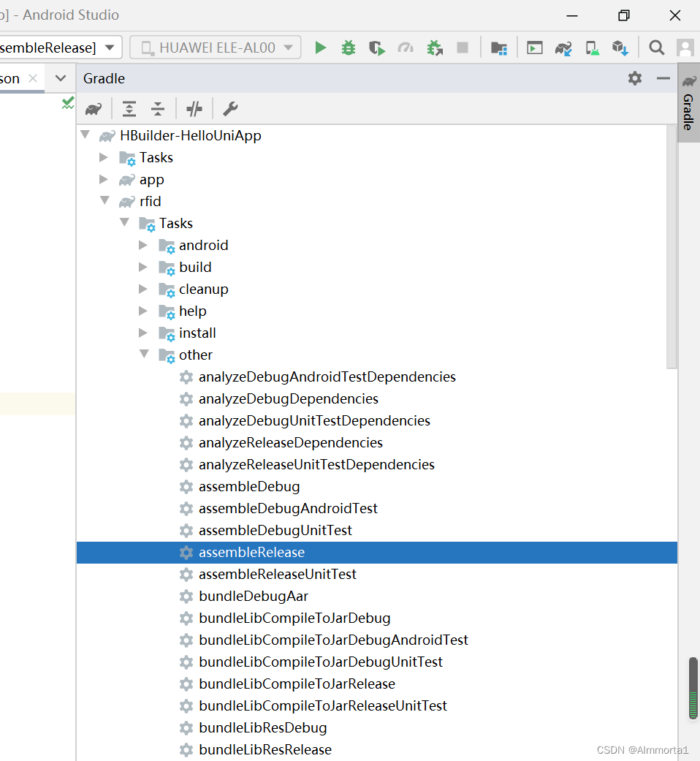Click the gear icon beside assembleRelease
This screenshot has width=700, height=761.
186,553
